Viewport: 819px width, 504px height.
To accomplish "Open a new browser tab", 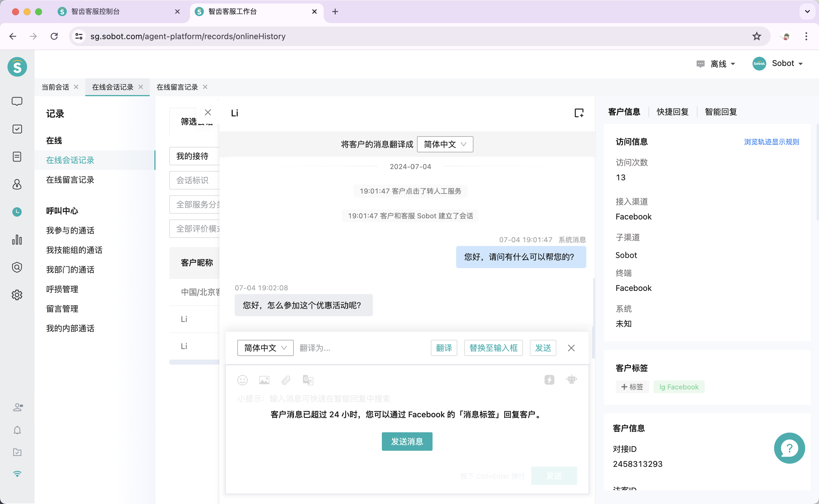I will pos(335,12).
